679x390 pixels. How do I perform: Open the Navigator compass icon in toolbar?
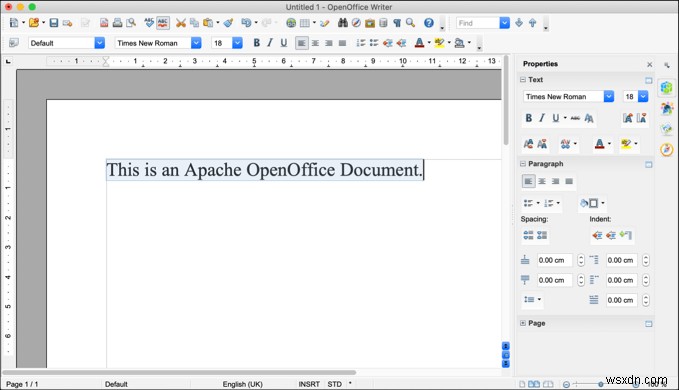(356, 23)
